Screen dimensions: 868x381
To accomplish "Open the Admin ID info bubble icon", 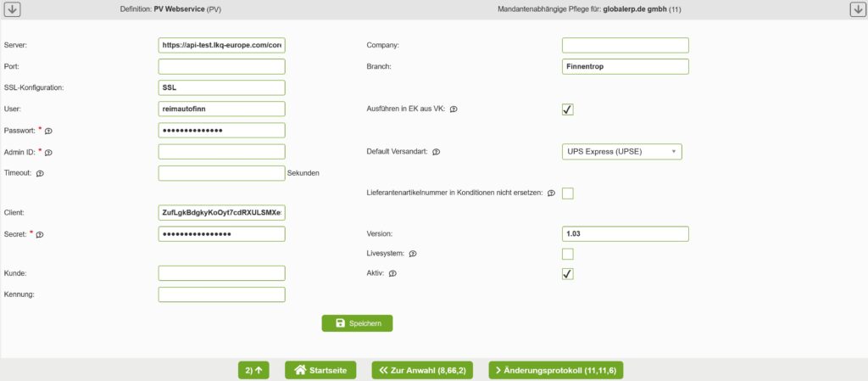I will (48, 152).
